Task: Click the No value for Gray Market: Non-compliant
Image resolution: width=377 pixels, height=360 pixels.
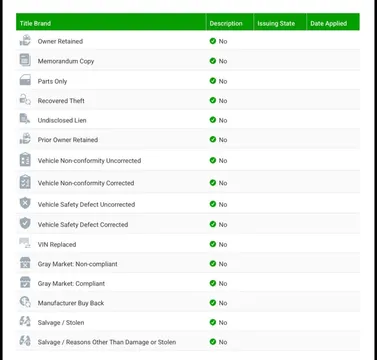Action: (223, 264)
